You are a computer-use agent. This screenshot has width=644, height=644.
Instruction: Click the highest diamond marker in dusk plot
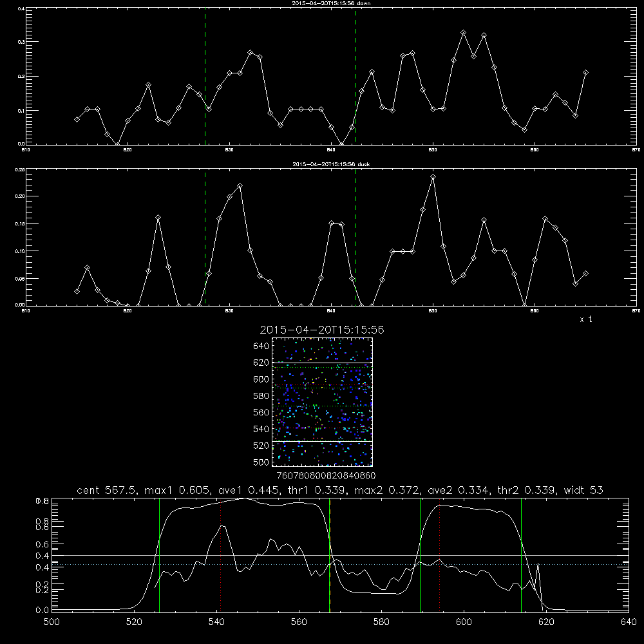click(433, 177)
